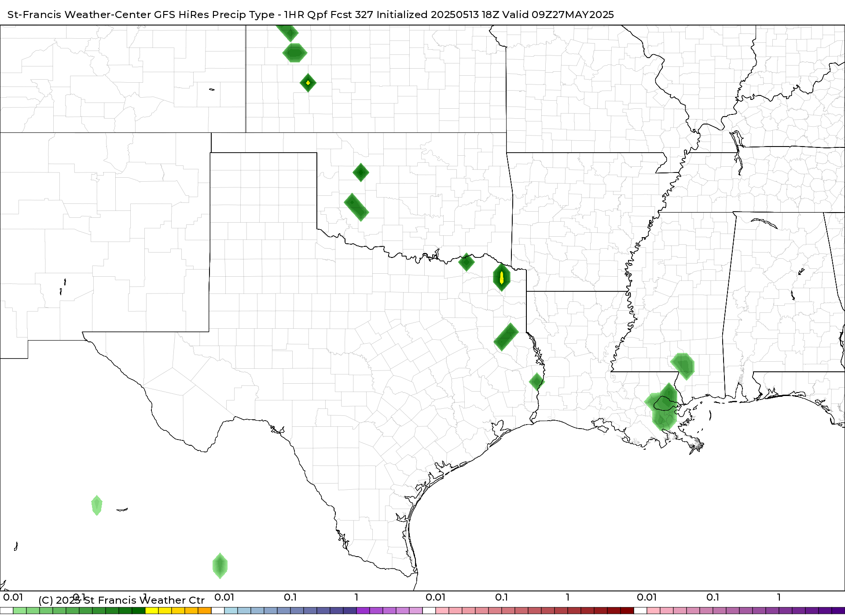Click the yellow-core rain cell in northeast Texas
This screenshot has height=616, width=845.
pos(502,277)
